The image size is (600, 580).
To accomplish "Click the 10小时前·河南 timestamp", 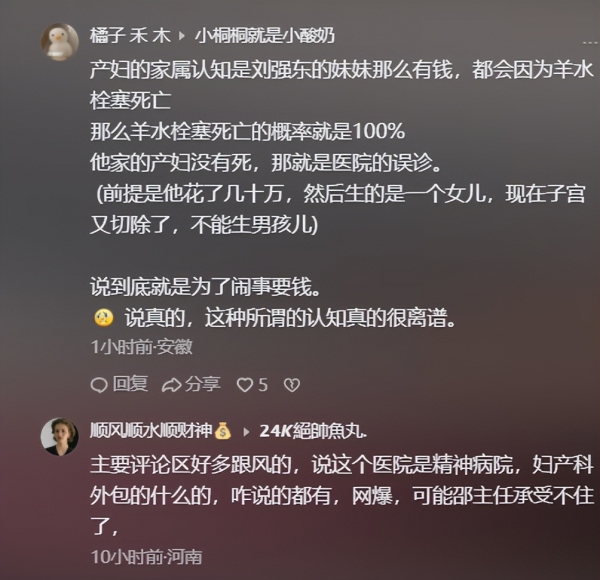I will pos(147,557).
